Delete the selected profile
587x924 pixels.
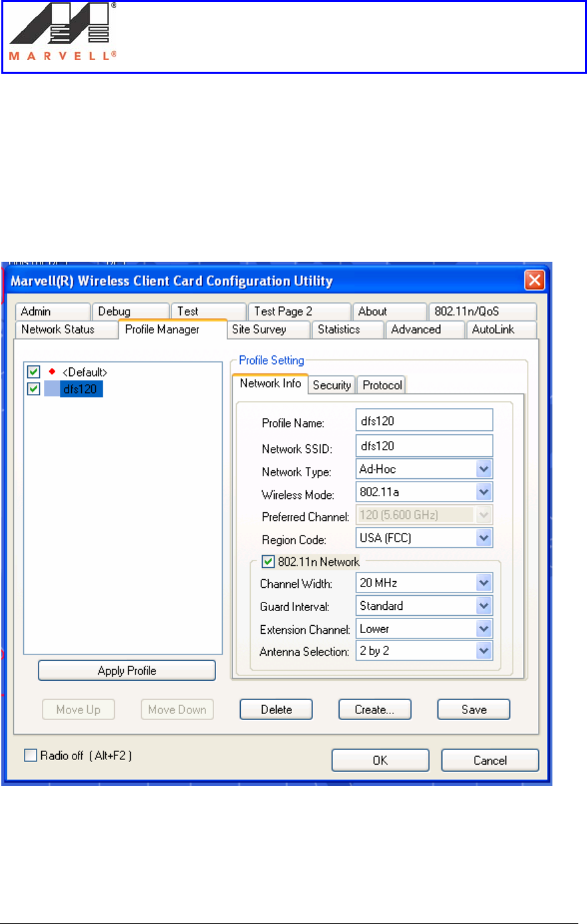point(276,709)
